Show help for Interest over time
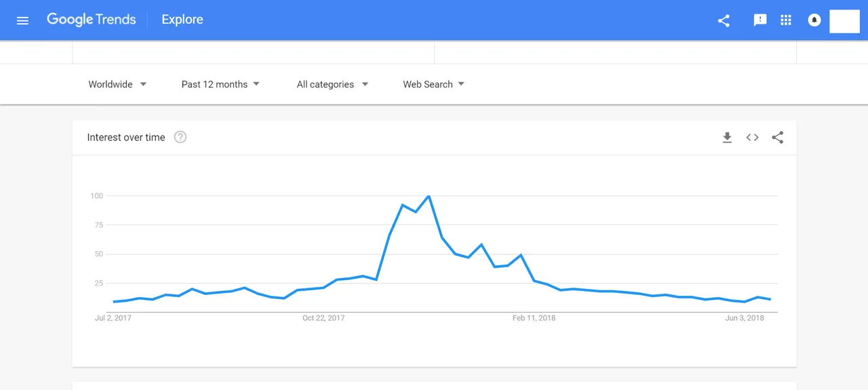Viewport: 868px width, 390px height. click(x=180, y=137)
